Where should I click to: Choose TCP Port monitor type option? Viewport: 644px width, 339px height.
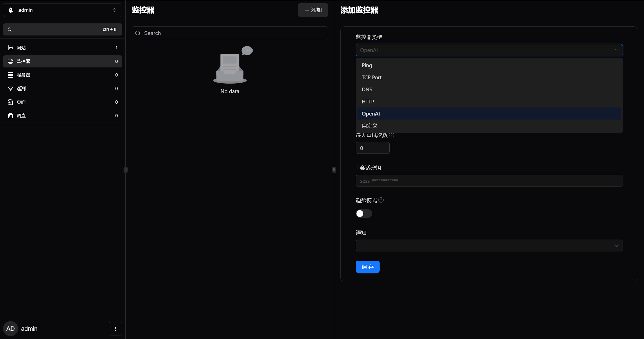(x=371, y=78)
